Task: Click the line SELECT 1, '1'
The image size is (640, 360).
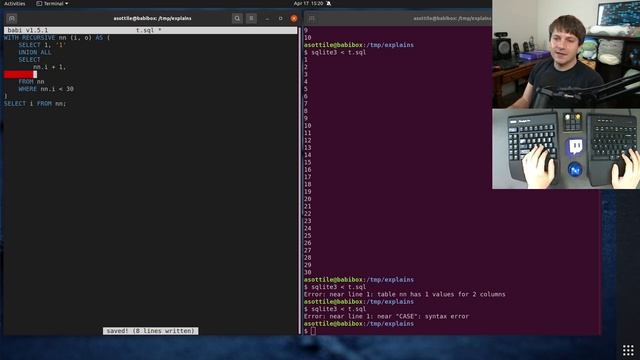Action: click(42, 45)
